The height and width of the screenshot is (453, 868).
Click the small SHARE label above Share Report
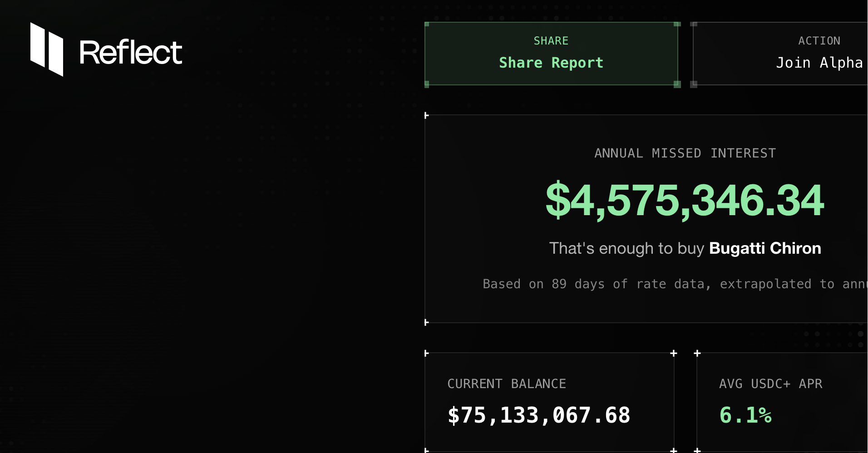(x=551, y=41)
